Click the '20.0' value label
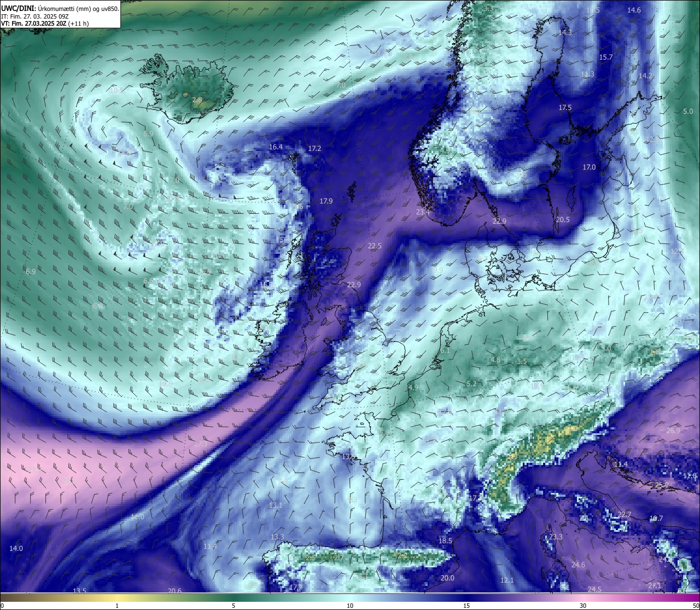 tap(447, 578)
